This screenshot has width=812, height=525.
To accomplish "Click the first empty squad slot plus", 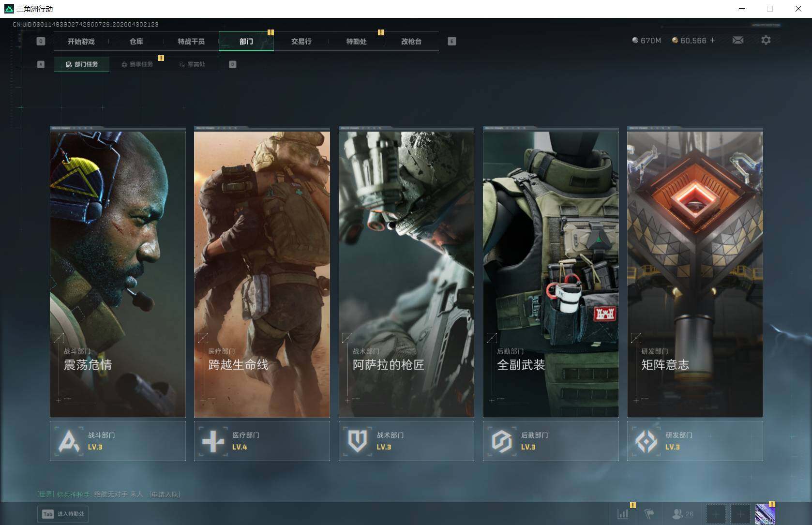I will coord(716,514).
